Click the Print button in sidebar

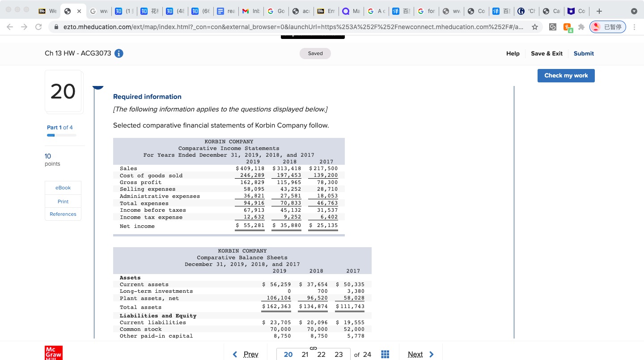(x=63, y=201)
